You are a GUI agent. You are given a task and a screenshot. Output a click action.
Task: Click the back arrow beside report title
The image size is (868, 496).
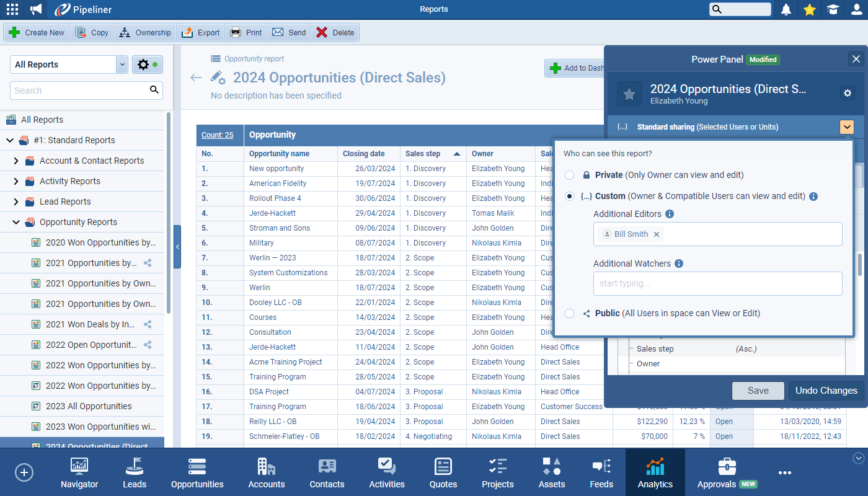196,77
